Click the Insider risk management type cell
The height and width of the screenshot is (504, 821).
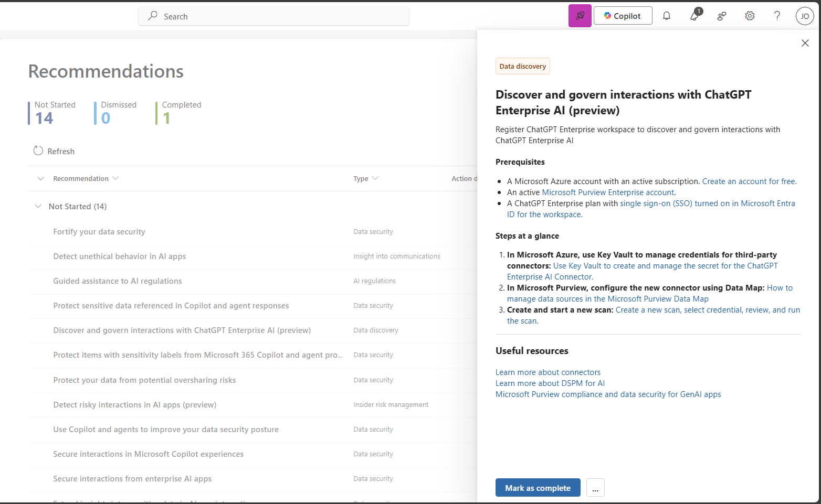(391, 404)
